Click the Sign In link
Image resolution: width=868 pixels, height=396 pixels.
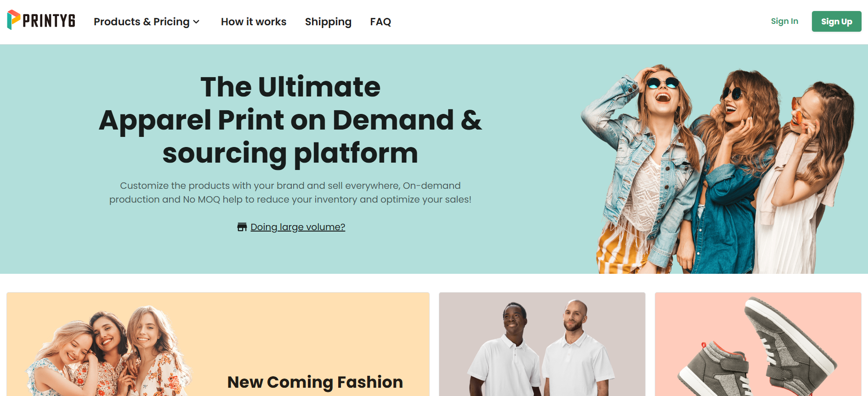pos(784,21)
